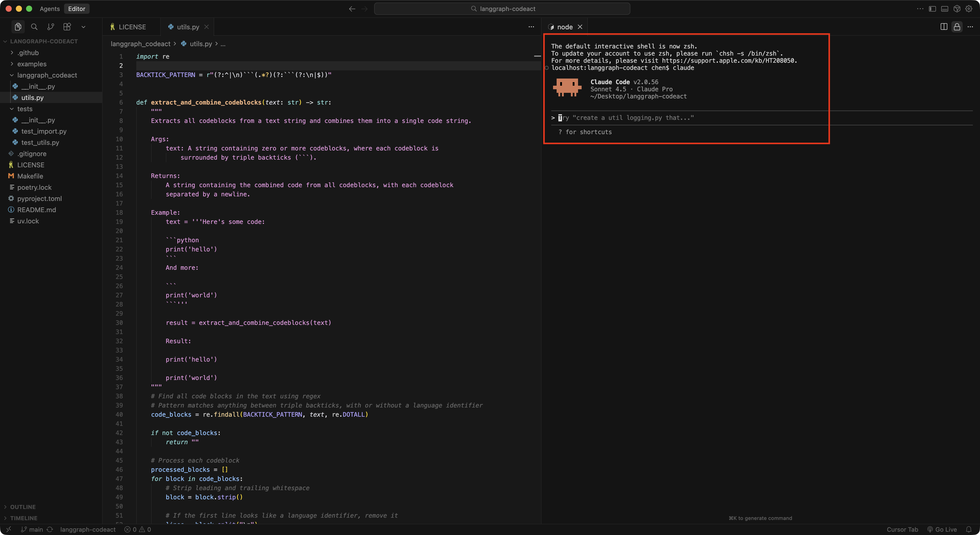Click the main branch indicator
The image size is (980, 535).
point(32,529)
